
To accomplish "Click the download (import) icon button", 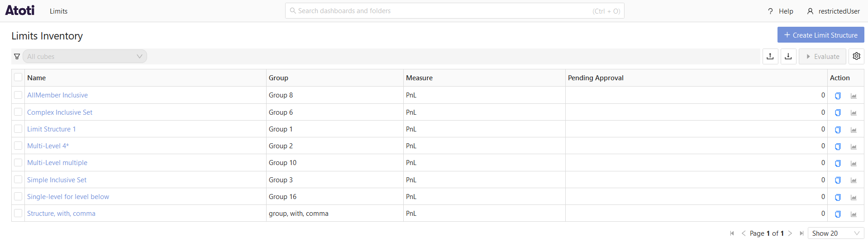I will point(788,56).
